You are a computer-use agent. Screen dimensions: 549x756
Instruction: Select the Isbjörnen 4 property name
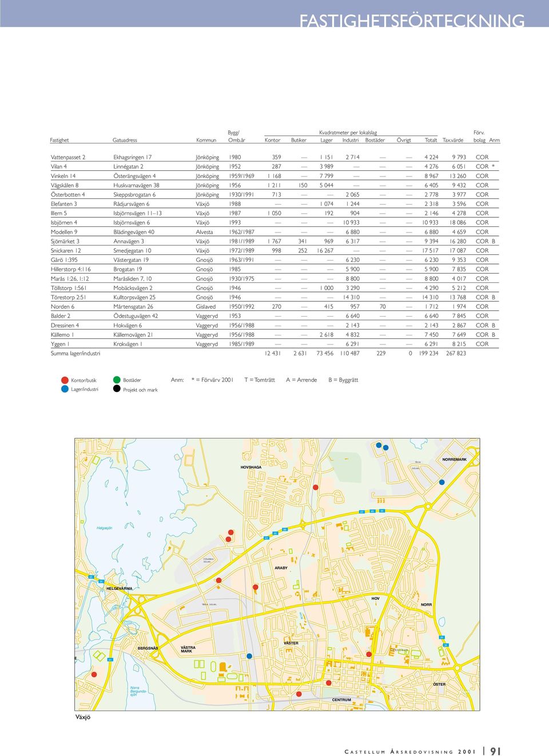(64, 222)
